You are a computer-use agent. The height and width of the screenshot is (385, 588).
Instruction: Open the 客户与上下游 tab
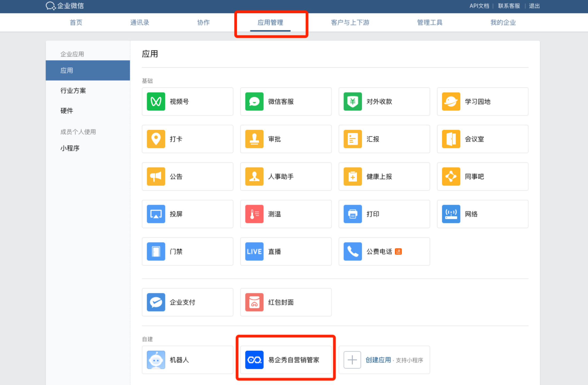[x=350, y=22]
